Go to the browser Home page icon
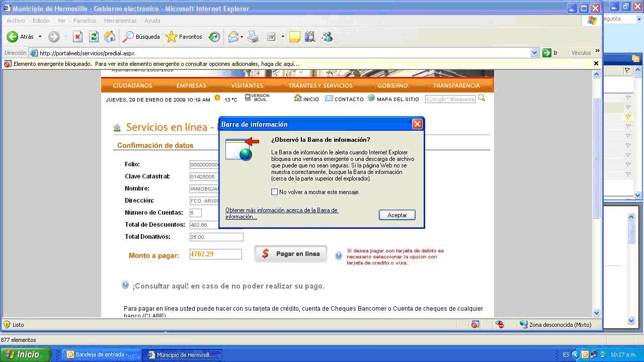Viewport: 644px width, 362px height. (110, 37)
